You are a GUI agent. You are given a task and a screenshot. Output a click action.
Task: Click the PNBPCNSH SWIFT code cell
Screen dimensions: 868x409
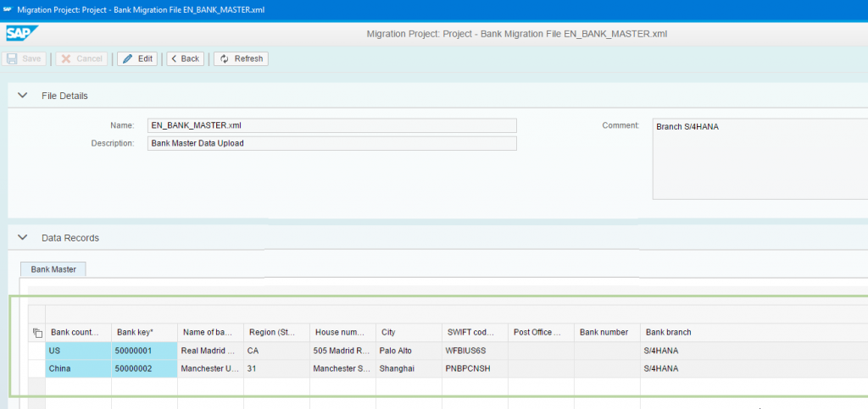475,368
